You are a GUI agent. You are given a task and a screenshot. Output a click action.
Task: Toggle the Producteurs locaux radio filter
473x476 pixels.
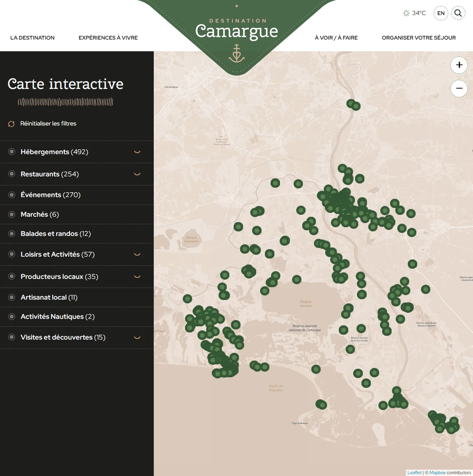pos(12,276)
